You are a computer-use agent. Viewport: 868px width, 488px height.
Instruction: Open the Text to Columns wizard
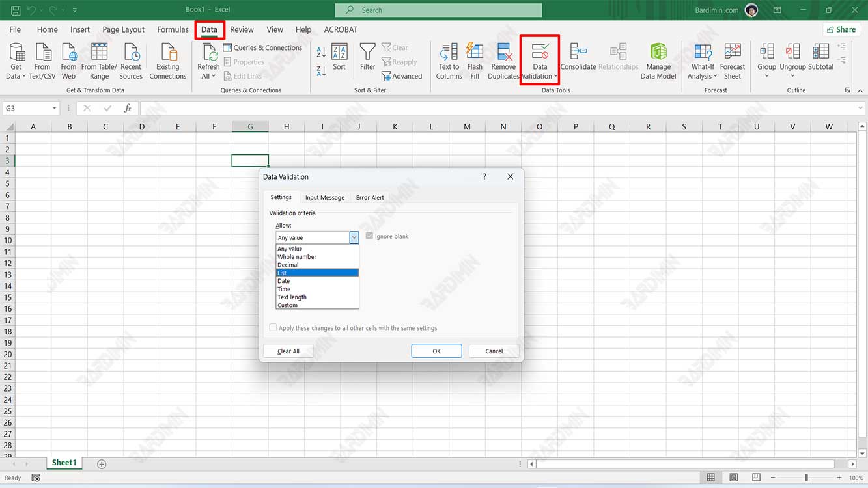tap(448, 60)
